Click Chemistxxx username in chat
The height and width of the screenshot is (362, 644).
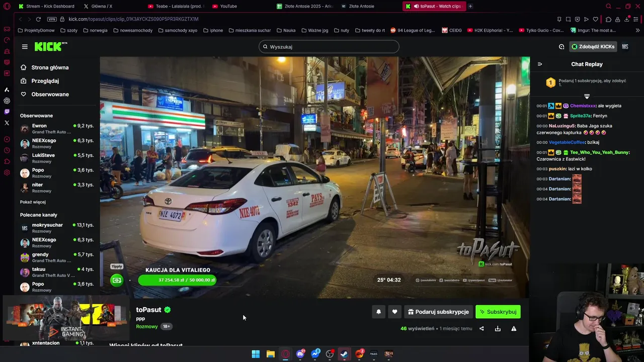tap(583, 106)
